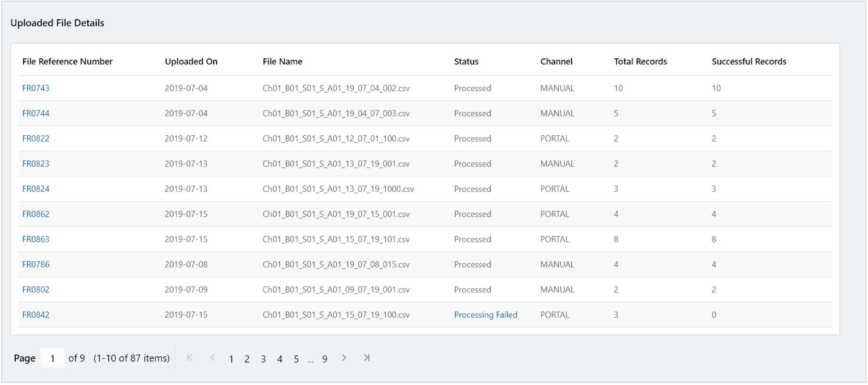Go to page 2 in pagination

[x=247, y=359]
